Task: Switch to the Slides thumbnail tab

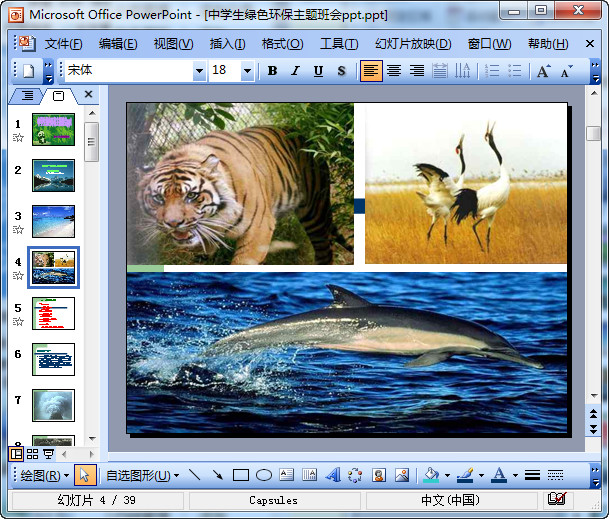Action: (58, 96)
